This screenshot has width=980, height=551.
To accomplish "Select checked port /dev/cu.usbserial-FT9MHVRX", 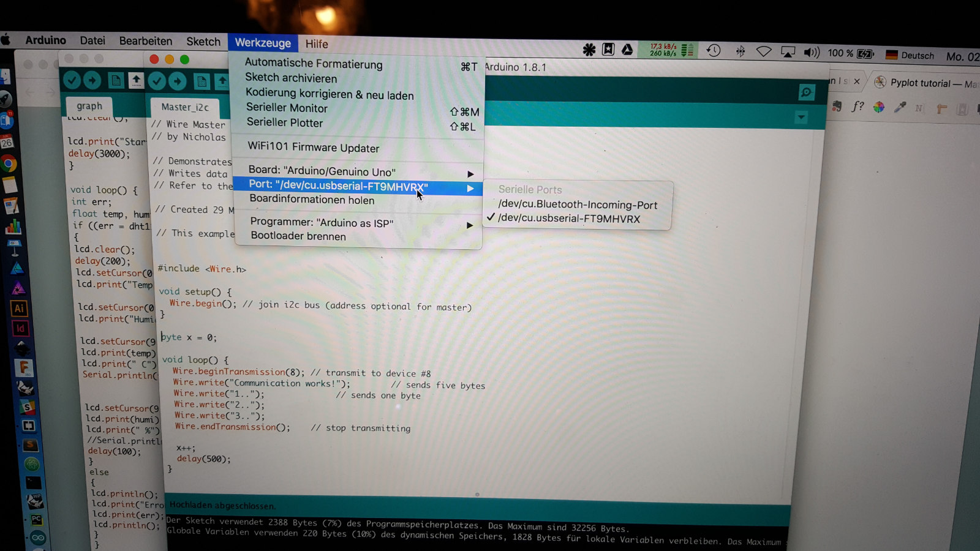I will click(x=568, y=219).
